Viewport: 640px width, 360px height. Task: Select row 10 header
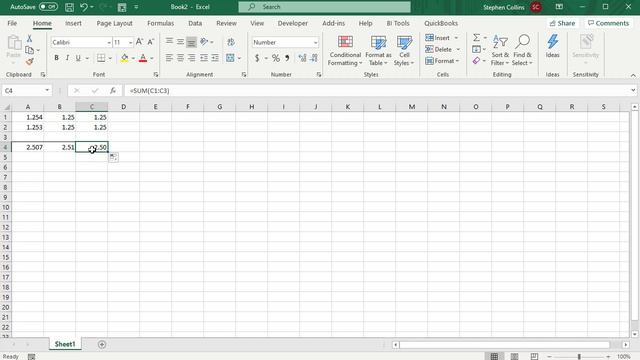[x=6, y=207]
